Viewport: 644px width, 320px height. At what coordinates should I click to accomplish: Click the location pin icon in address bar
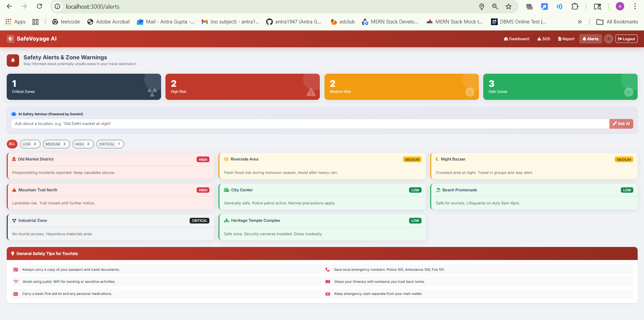(x=482, y=6)
